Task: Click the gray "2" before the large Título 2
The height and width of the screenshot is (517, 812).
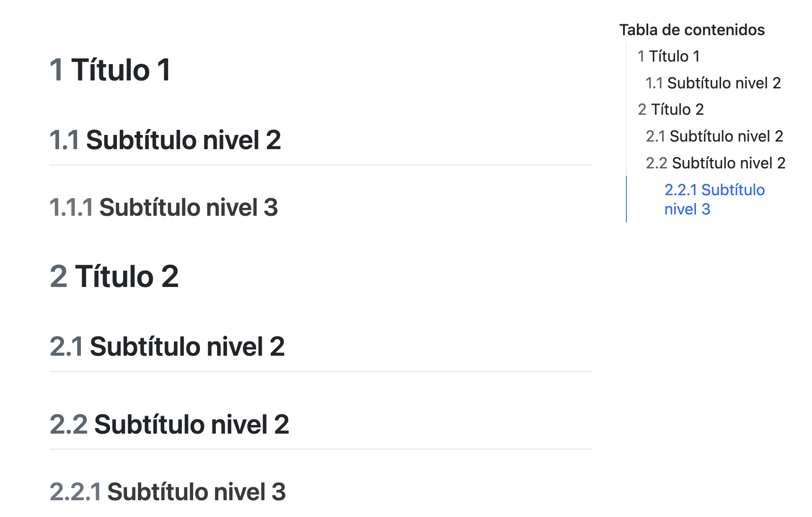Action: click(59, 277)
